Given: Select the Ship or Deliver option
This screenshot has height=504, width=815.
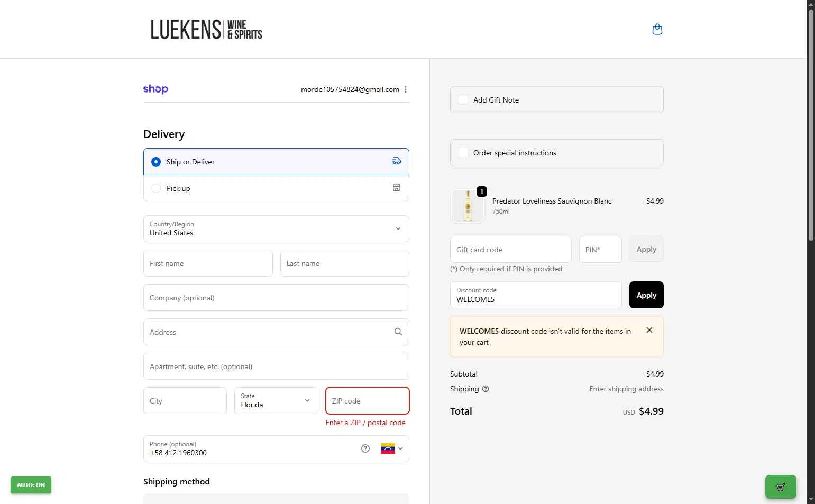Looking at the screenshot, I should click(x=276, y=162).
